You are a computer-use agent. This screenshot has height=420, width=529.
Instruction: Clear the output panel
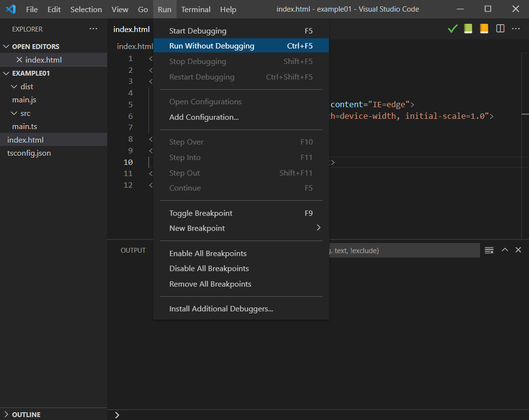coord(489,250)
